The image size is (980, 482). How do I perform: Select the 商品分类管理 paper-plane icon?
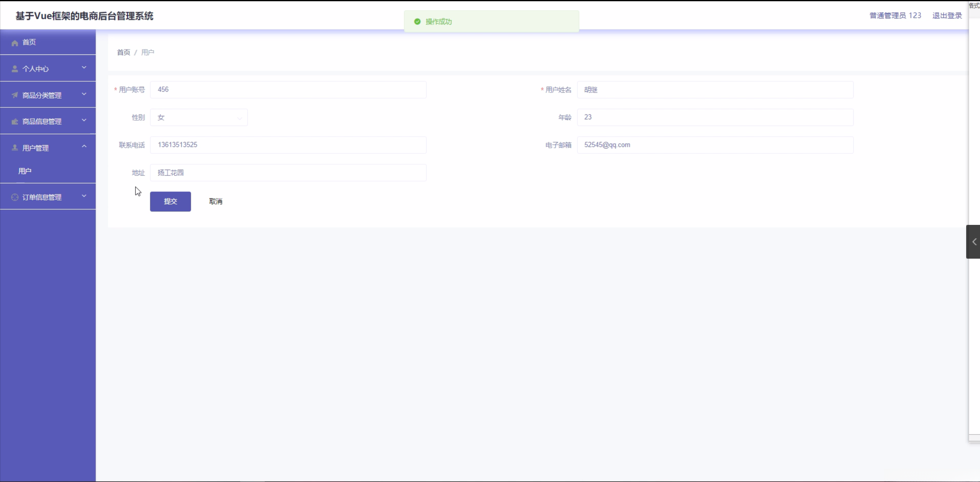pyautogui.click(x=14, y=95)
